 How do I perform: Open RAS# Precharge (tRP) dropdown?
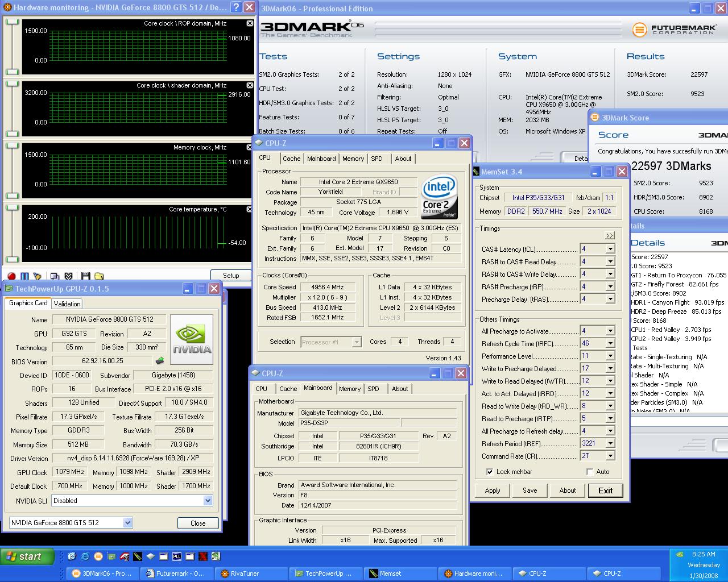tap(610, 286)
